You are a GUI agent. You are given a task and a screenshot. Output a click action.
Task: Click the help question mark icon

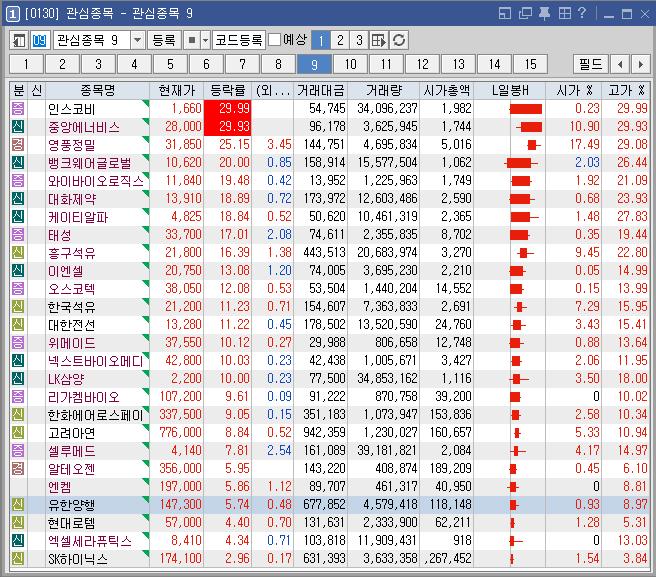[x=582, y=13]
